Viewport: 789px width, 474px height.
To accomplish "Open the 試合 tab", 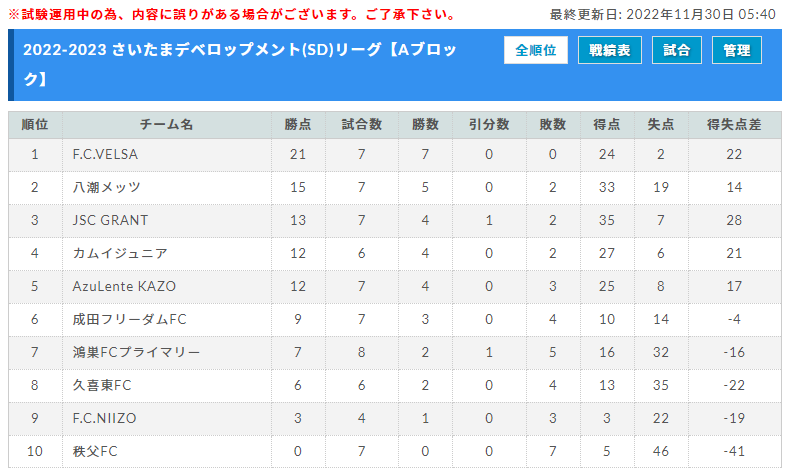I will pos(676,50).
